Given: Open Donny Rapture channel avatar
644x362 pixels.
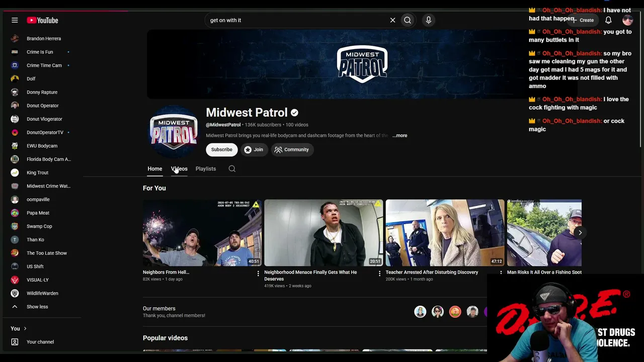Looking at the screenshot, I should pyautogui.click(x=15, y=92).
